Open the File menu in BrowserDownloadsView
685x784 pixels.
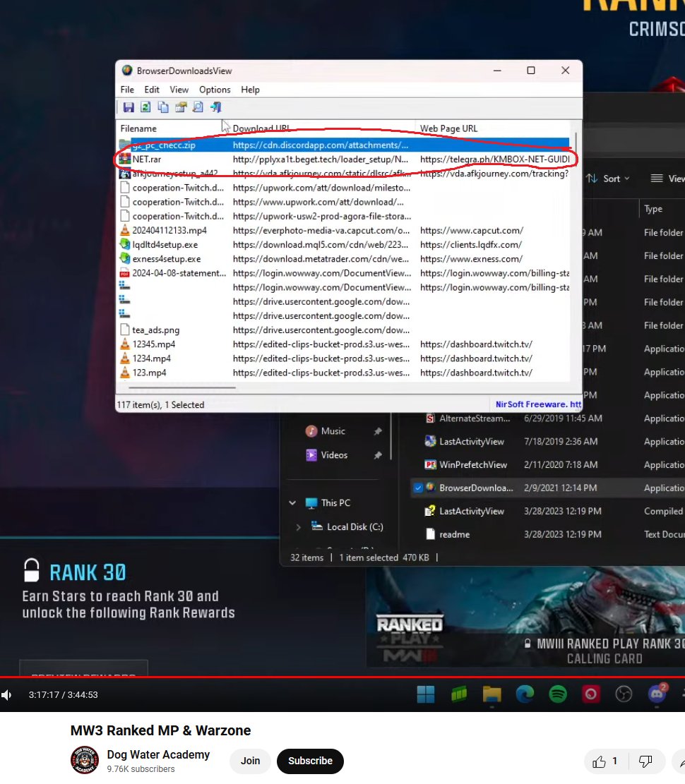click(127, 90)
